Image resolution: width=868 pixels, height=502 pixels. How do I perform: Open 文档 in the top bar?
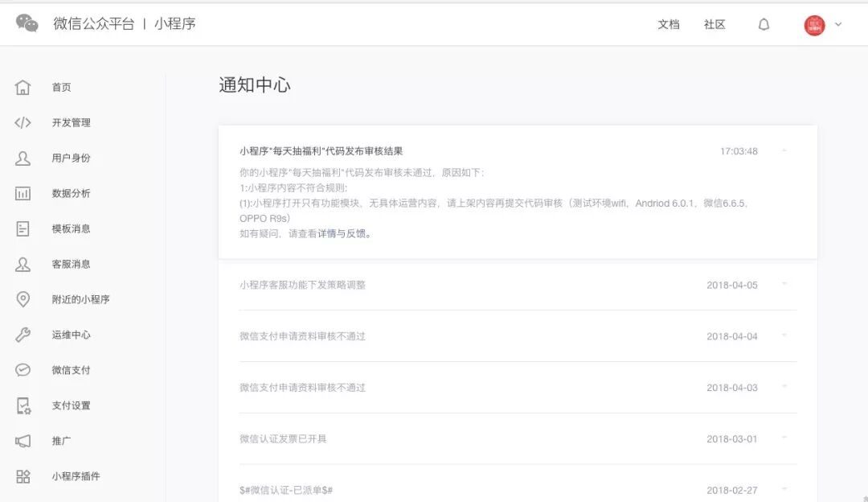pyautogui.click(x=668, y=24)
